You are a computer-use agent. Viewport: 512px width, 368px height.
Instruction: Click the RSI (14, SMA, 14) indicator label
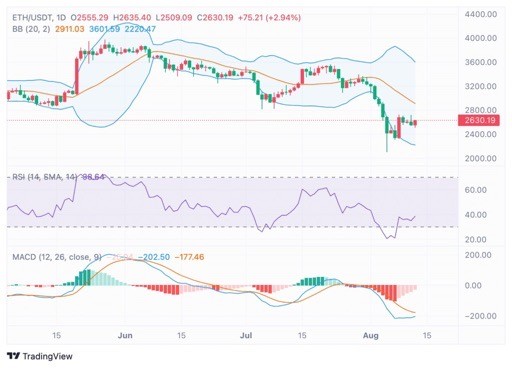[x=45, y=177]
